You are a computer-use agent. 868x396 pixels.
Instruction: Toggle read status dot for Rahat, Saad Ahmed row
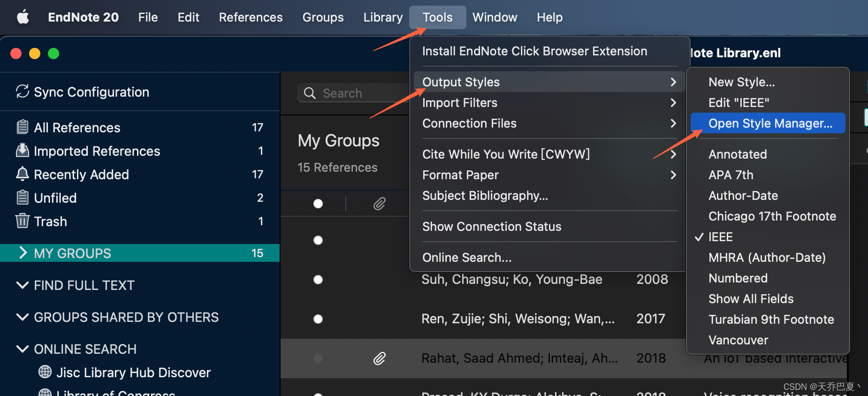click(318, 358)
